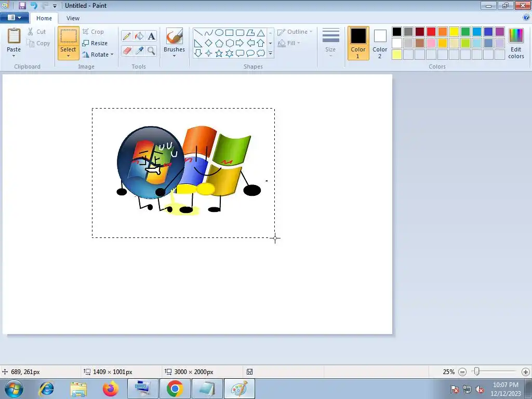Open the Brushes tool

point(174,42)
